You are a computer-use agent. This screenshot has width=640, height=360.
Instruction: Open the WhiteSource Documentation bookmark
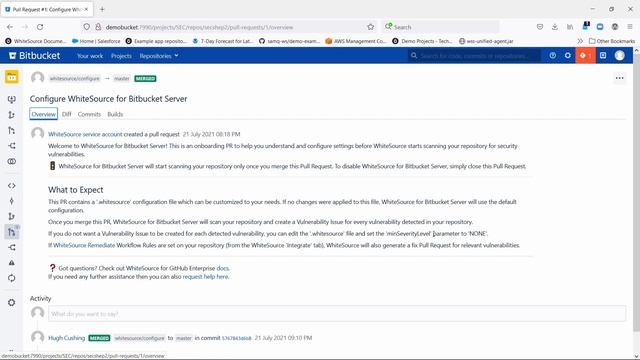[x=36, y=41]
